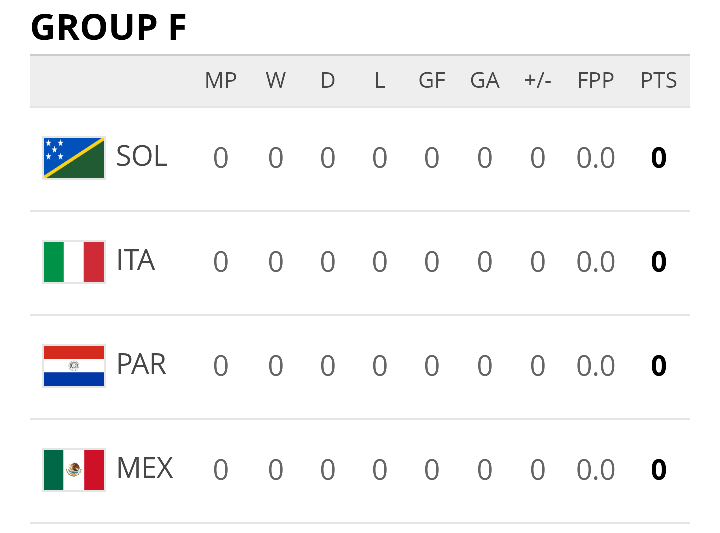Click the Paraguay flag icon
The width and height of the screenshot is (720, 533).
(74, 366)
